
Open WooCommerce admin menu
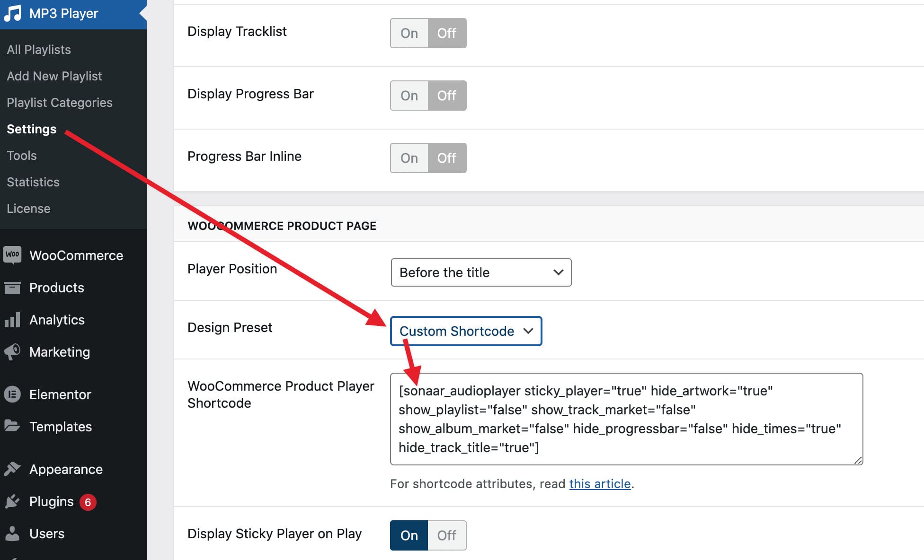[x=73, y=255]
